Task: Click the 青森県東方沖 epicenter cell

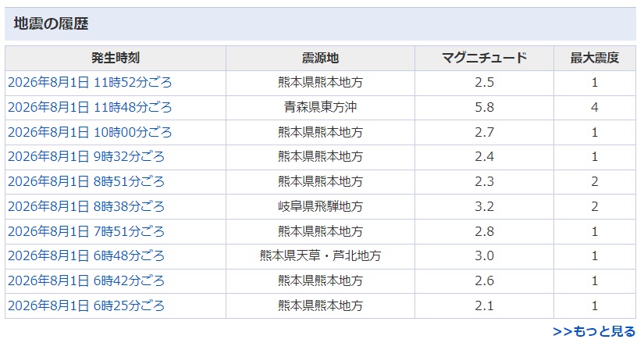Action: tap(320, 108)
